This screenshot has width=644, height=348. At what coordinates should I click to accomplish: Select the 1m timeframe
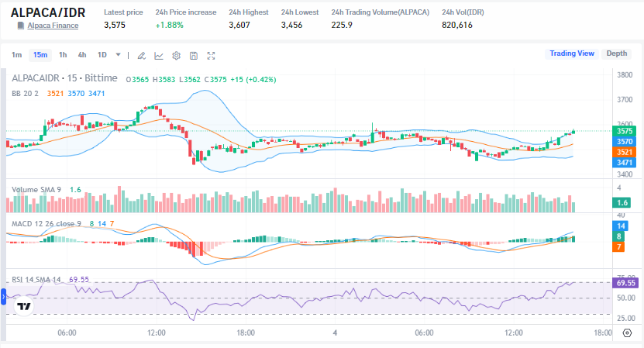click(x=17, y=55)
